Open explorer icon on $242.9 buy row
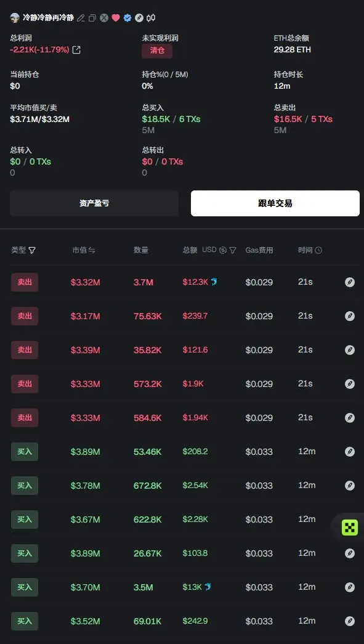Screen dimensions: 364x644 click(350, 621)
